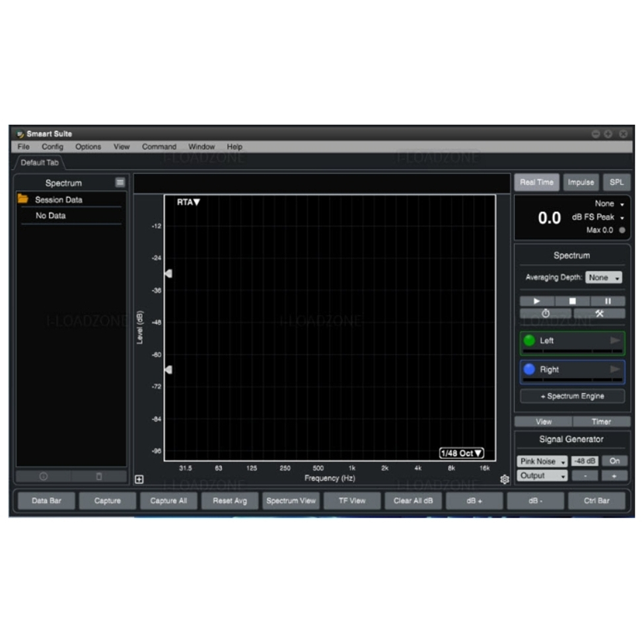Click the green Left engine indicator
Screen dimensions: 644x644
[530, 340]
